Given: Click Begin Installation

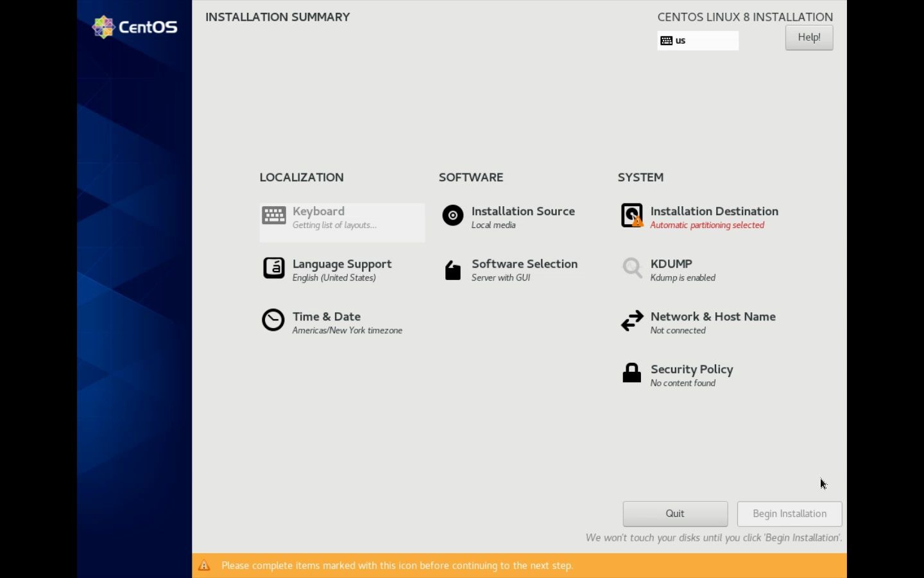Looking at the screenshot, I should (789, 514).
